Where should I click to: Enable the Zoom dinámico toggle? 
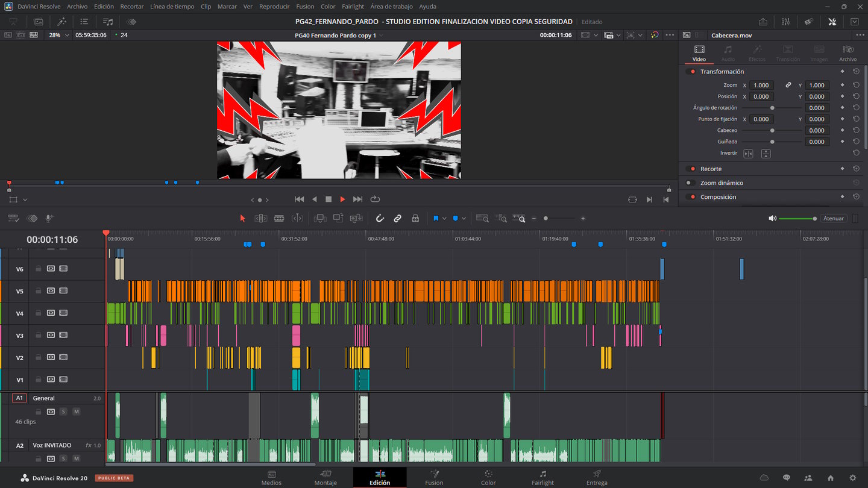[690, 183]
